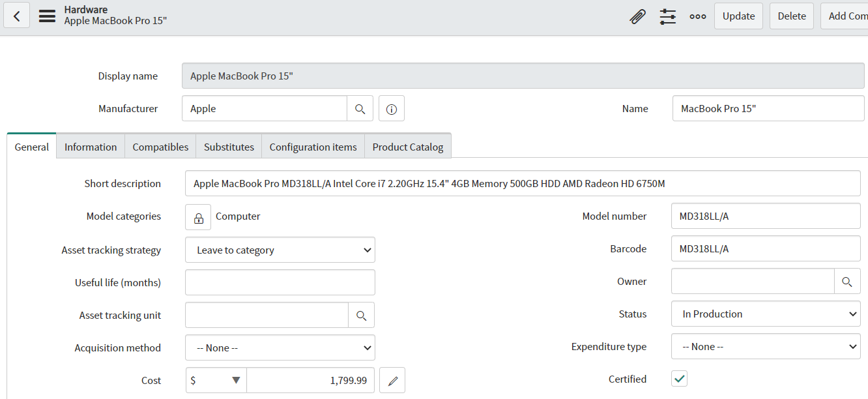
Task: Switch to the Substitutes tab
Action: [x=229, y=147]
